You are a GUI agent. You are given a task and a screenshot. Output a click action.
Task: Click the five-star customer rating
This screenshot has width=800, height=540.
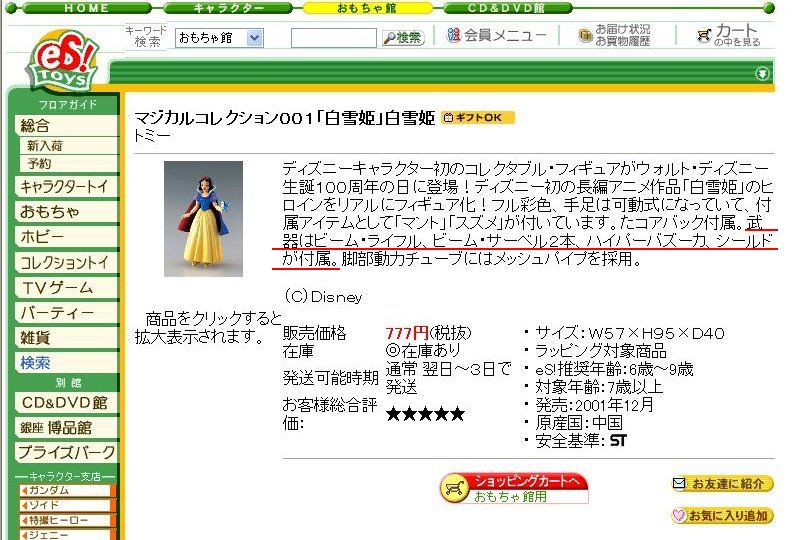[426, 414]
